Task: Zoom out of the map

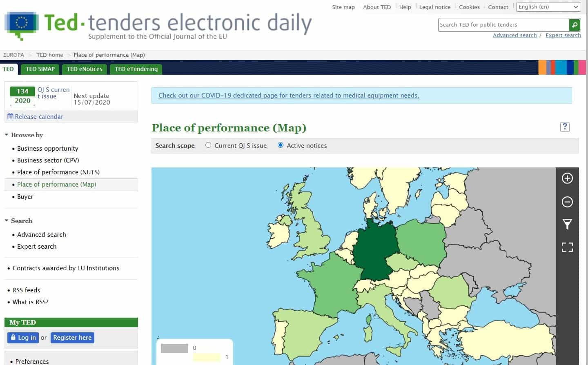Action: [x=567, y=202]
